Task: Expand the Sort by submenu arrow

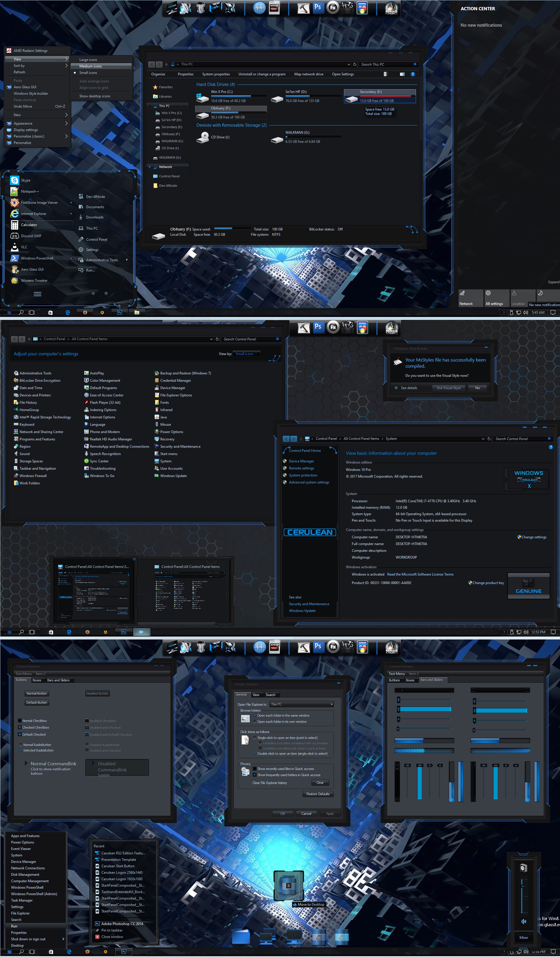Action: [67, 66]
